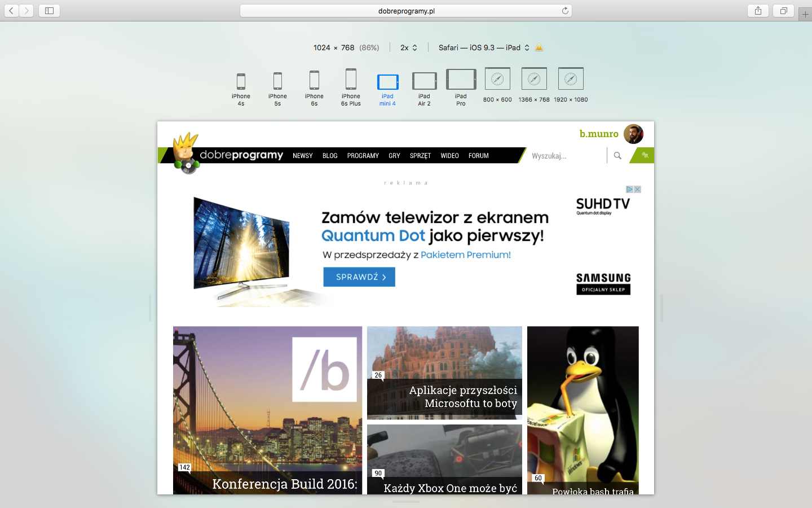Click the 142 comments badge
The height and width of the screenshot is (508, 812).
click(x=184, y=467)
